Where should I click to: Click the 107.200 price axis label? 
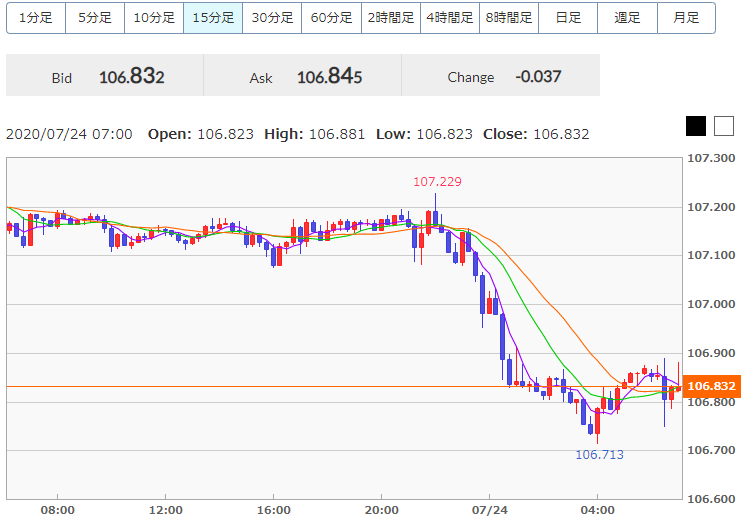click(711, 207)
